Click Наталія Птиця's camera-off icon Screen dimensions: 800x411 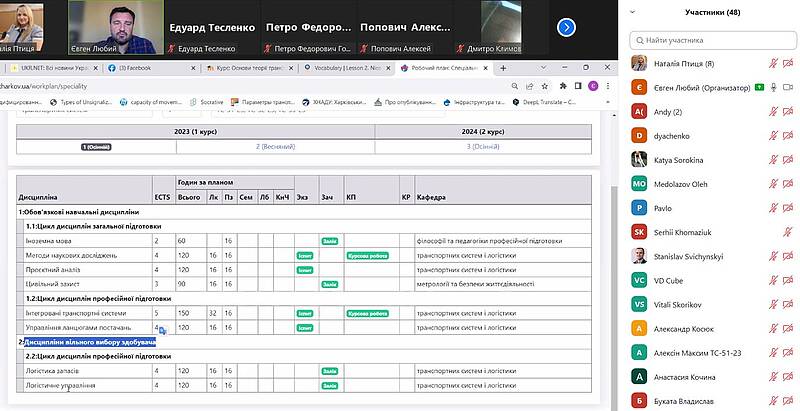788,64
